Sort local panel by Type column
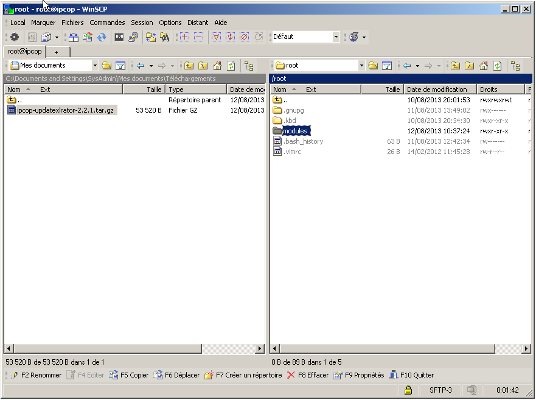The height and width of the screenshot is (400, 536). coord(196,90)
